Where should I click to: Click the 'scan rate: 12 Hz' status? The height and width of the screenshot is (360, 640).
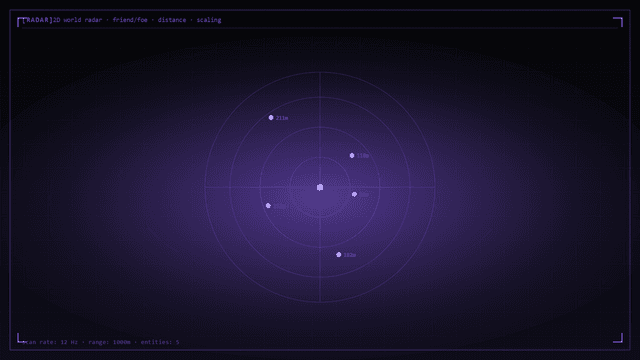[51, 342]
